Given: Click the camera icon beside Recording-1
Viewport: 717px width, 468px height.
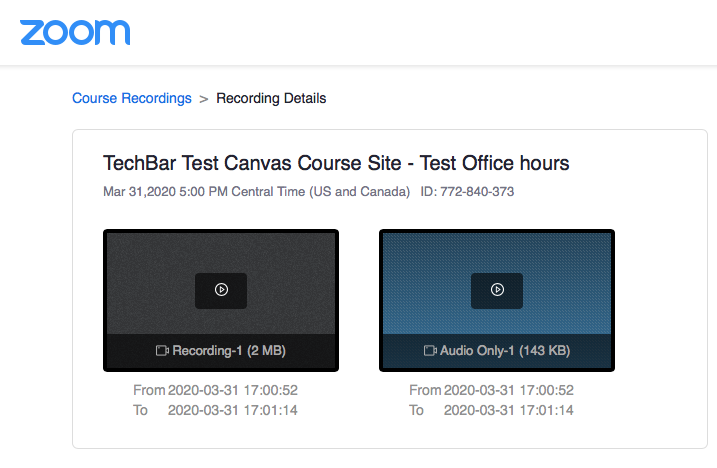Looking at the screenshot, I should pos(162,351).
